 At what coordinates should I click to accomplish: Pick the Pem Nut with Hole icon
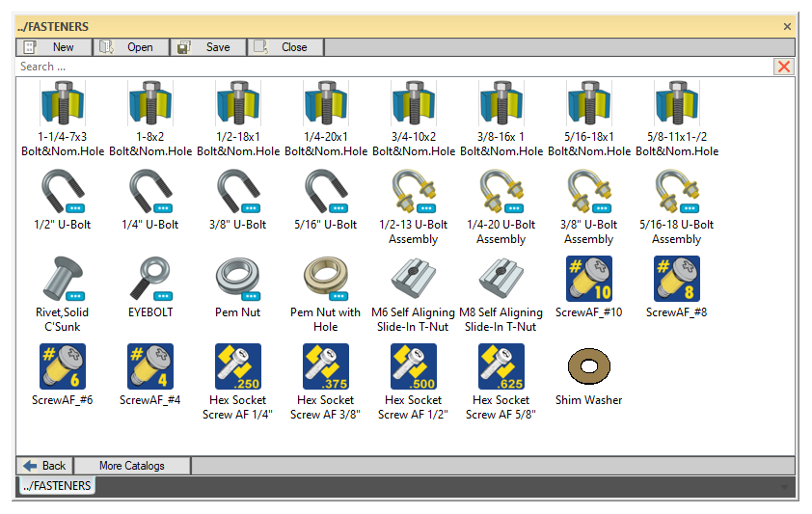tap(326, 279)
